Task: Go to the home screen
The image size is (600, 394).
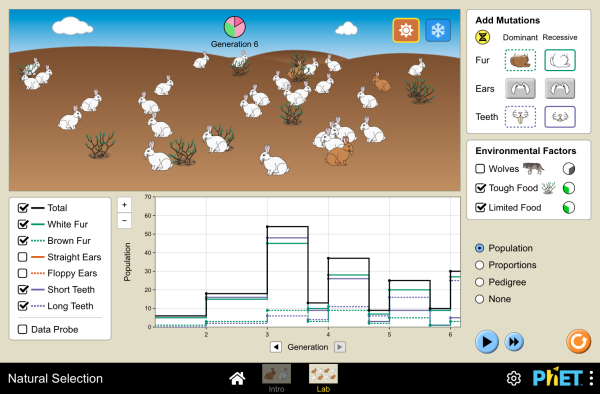Action: (237, 378)
